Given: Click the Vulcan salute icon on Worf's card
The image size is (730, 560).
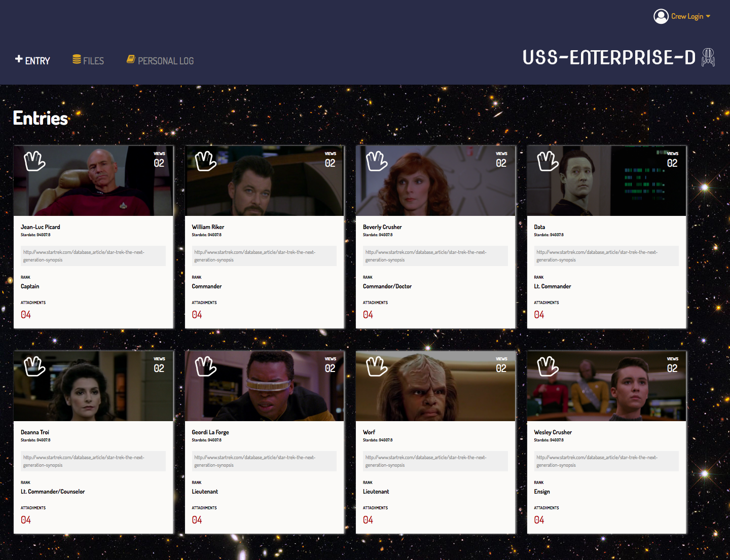Looking at the screenshot, I should tap(377, 366).
